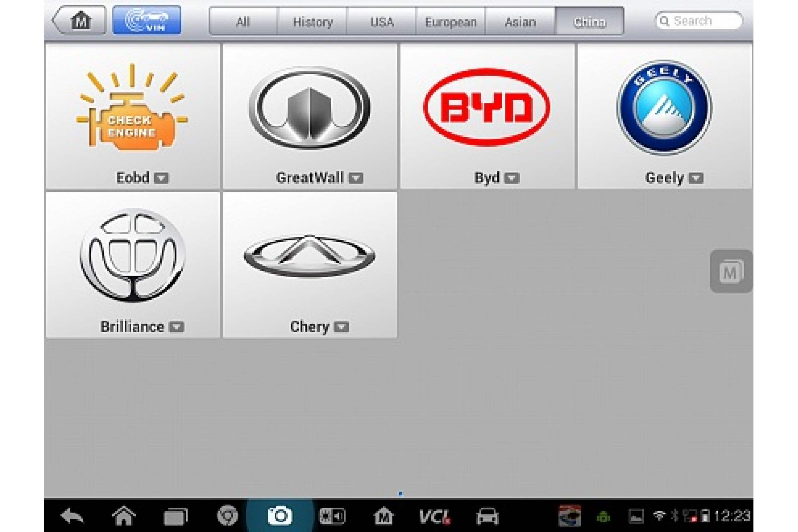Screen dimensions: 798x532
Task: Launch the Chrome browser
Action: pos(227,516)
